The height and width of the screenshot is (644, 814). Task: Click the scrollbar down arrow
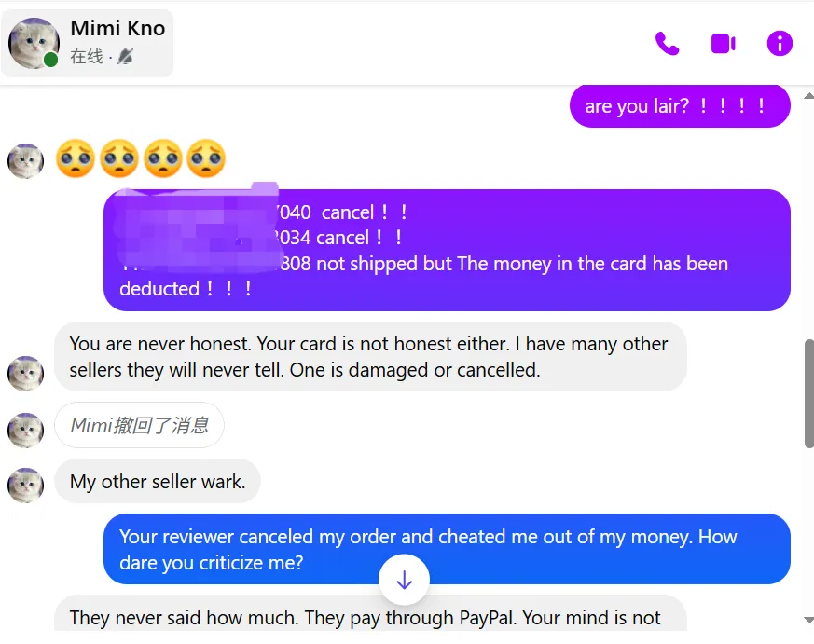coord(808,620)
